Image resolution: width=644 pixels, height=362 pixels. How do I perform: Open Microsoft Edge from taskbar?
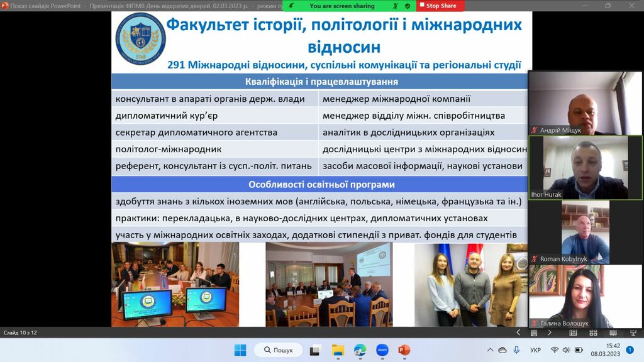pyautogui.click(x=360, y=350)
